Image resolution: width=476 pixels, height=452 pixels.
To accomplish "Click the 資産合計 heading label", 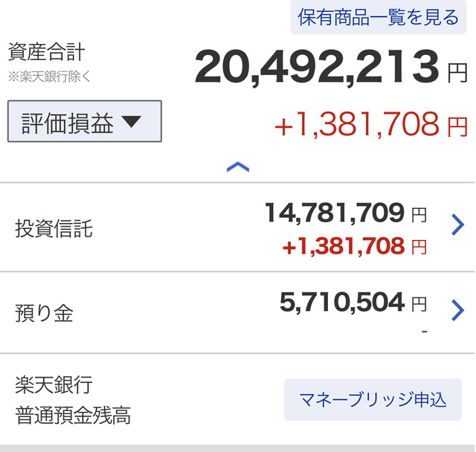I will (x=46, y=53).
